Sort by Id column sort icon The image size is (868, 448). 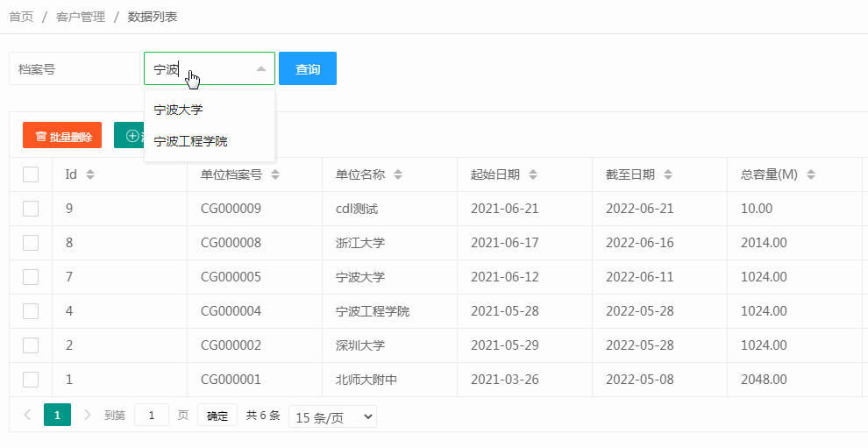(90, 175)
